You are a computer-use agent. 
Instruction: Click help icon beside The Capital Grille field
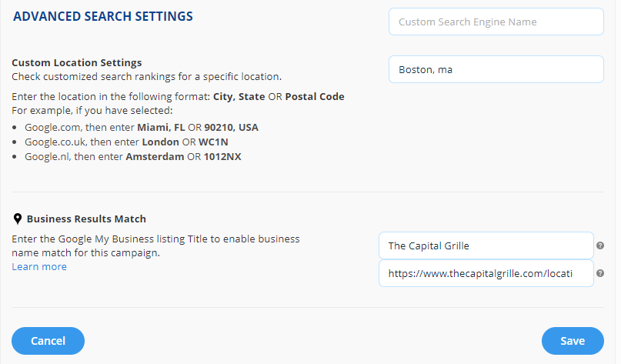[600, 246]
